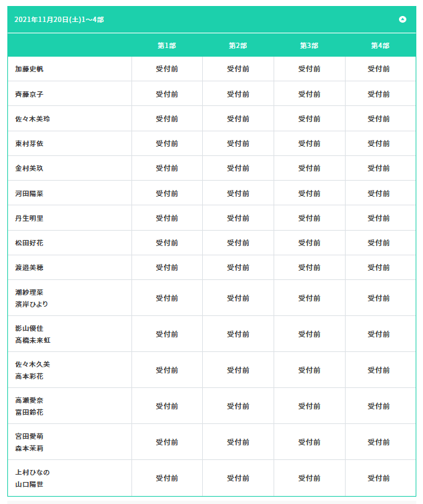Collapse the 2021年11月20日 section with arrow icon
This screenshot has height=504, width=423.
click(x=402, y=19)
